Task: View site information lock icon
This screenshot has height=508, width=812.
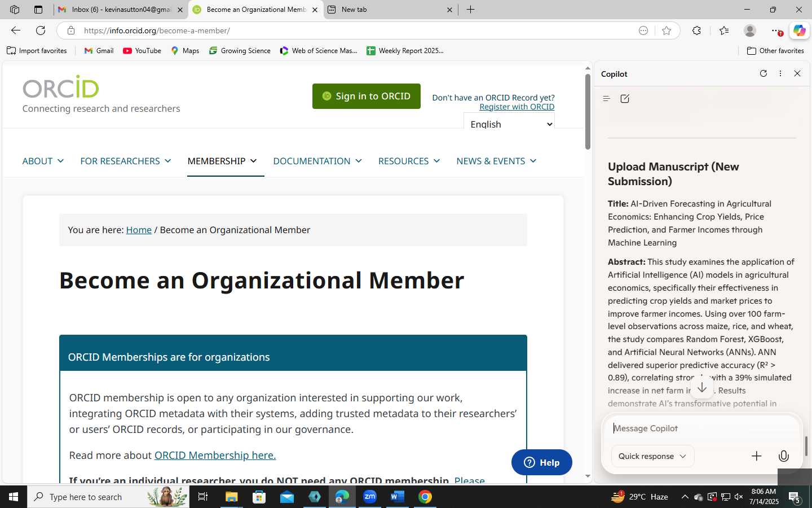Action: point(71,30)
